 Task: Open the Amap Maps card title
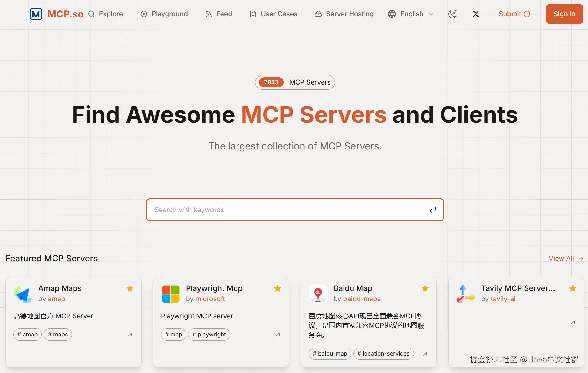60,288
